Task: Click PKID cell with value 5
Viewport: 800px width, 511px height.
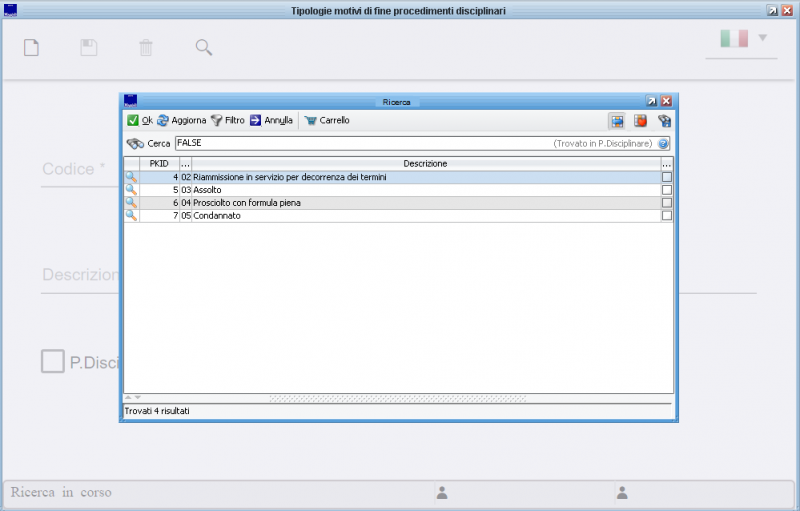Action: (x=159, y=190)
